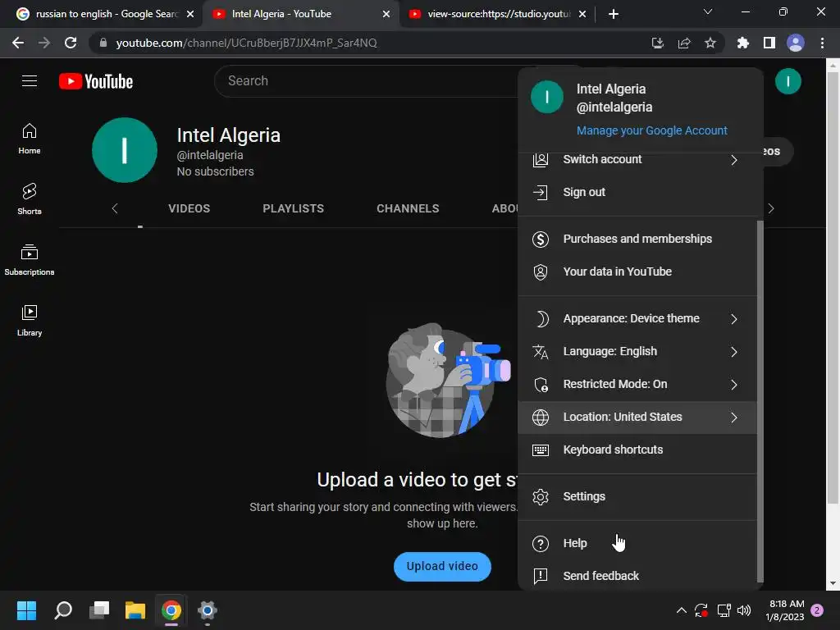Click the Appearance moon icon
Screen dimensions: 840x630
point(541,319)
